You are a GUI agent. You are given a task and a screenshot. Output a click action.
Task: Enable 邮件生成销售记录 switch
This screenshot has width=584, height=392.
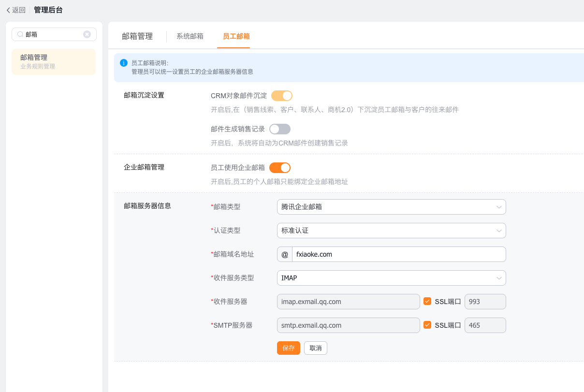pyautogui.click(x=279, y=129)
